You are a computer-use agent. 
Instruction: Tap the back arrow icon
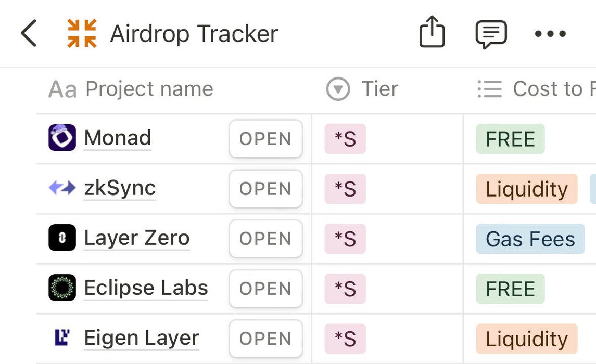29,34
